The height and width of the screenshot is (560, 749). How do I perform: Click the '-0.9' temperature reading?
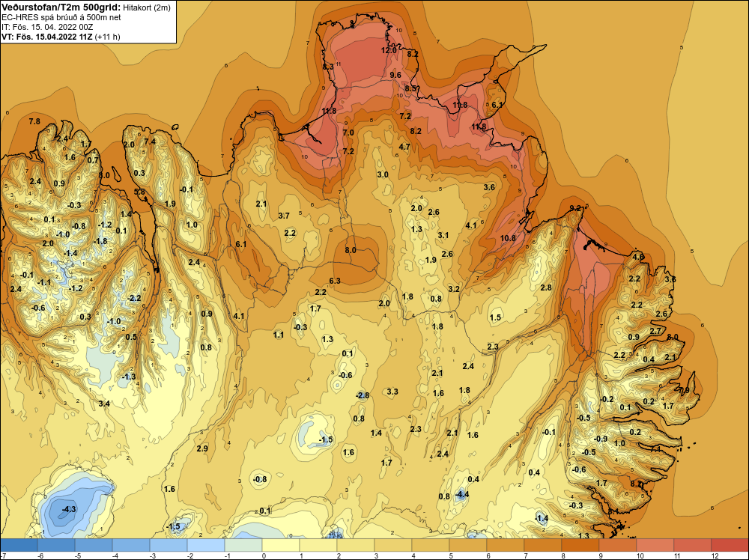tap(601, 439)
